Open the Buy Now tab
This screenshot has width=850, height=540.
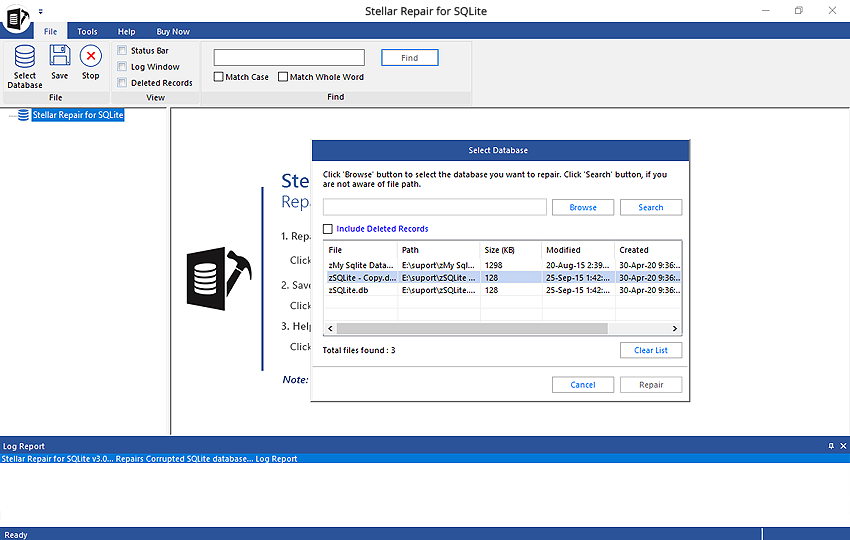click(x=173, y=31)
